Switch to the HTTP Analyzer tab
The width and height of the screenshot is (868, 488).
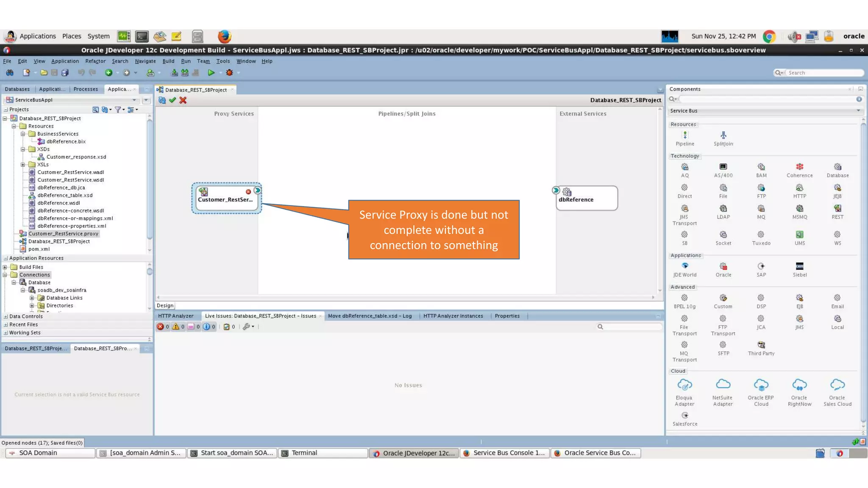coord(175,316)
